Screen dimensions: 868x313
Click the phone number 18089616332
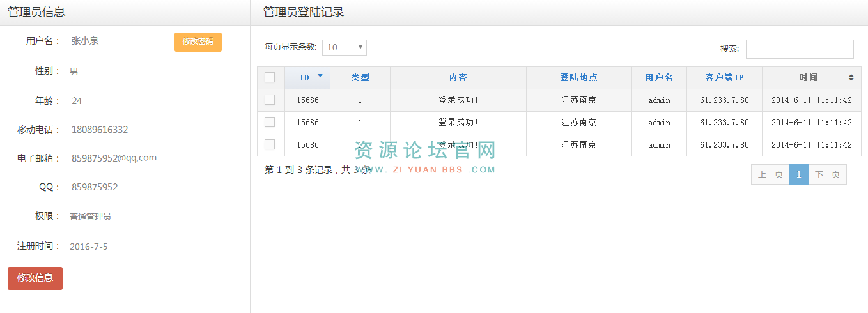pos(100,130)
